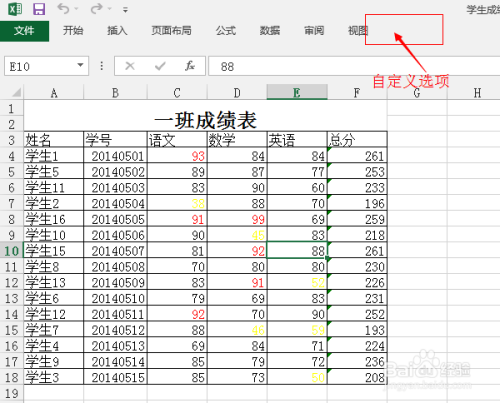Click the Select All corner triangle

15,92
